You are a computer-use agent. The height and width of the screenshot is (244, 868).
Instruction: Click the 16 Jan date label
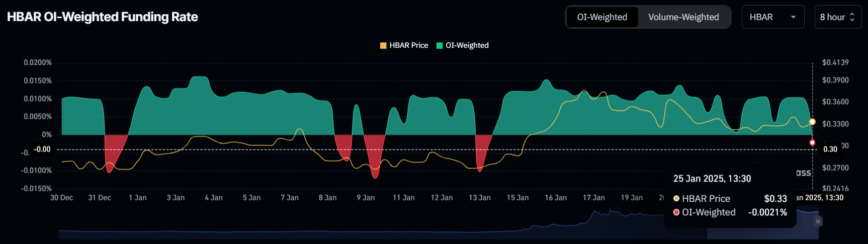[x=556, y=198]
